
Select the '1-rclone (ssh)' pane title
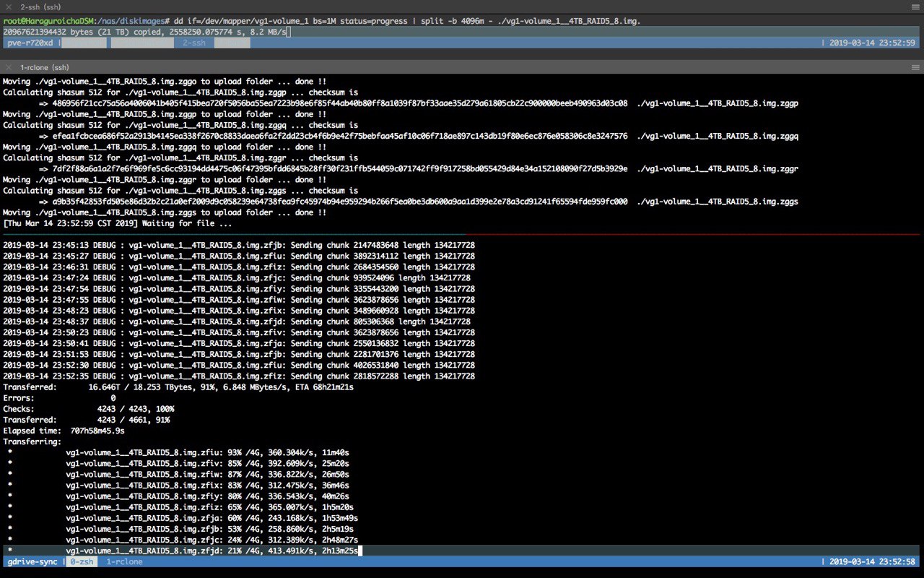point(45,67)
